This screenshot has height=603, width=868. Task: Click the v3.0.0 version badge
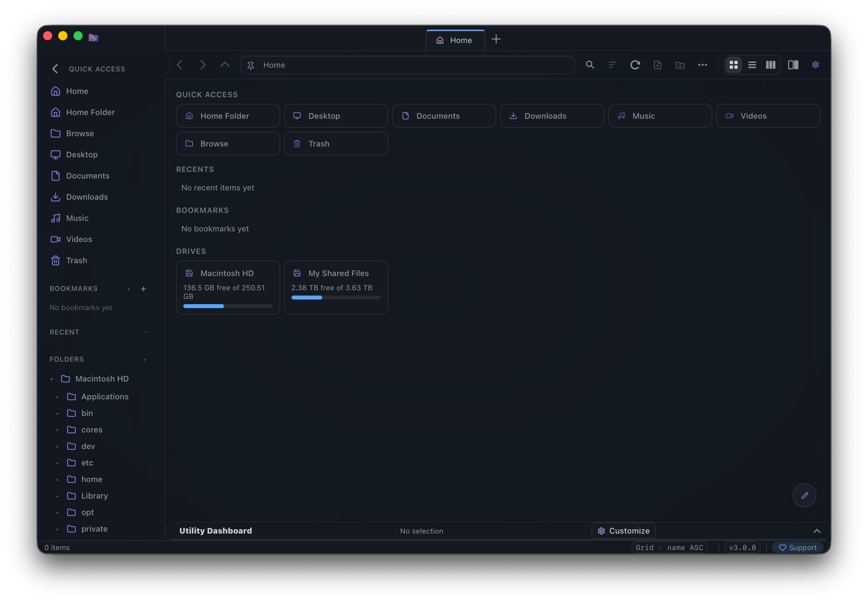[742, 547]
